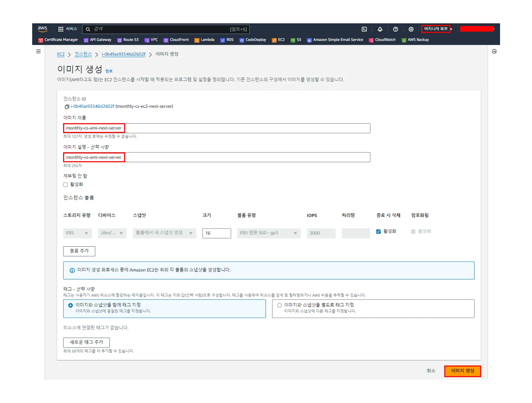Go to the instances breadcrumb link
Viewport: 532px width, 403px height.
83,54
